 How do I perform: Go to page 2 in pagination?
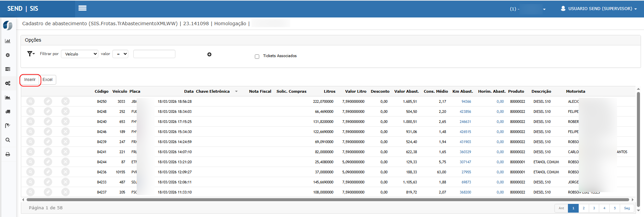click(x=584, y=208)
